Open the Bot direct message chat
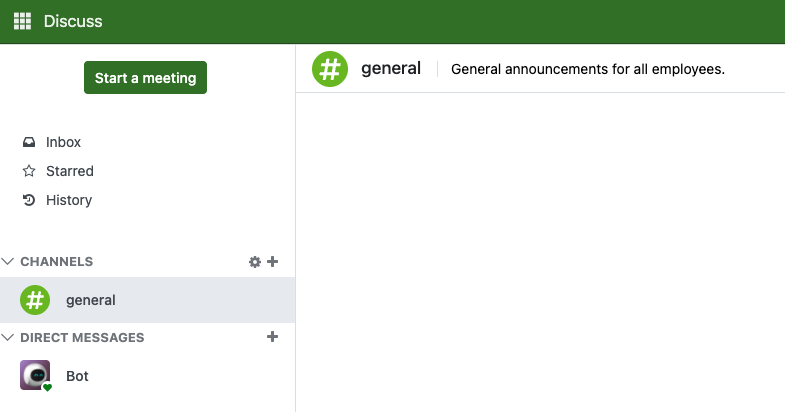The image size is (785, 412). [78, 375]
